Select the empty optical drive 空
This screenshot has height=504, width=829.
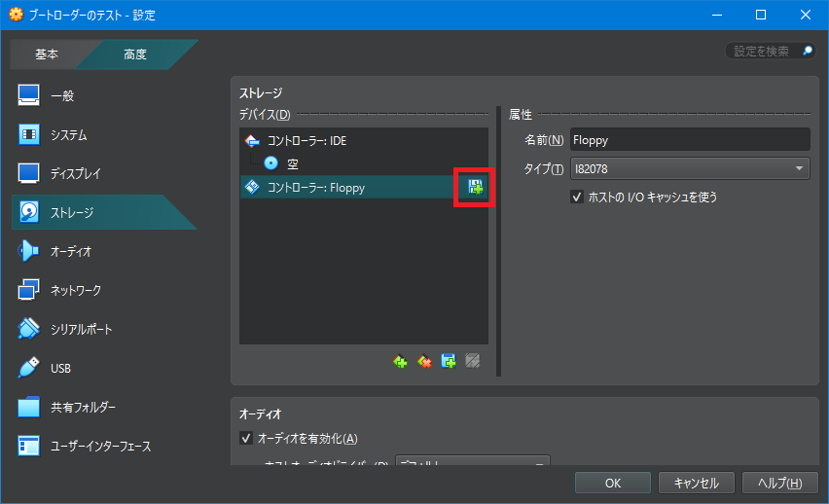364,163
